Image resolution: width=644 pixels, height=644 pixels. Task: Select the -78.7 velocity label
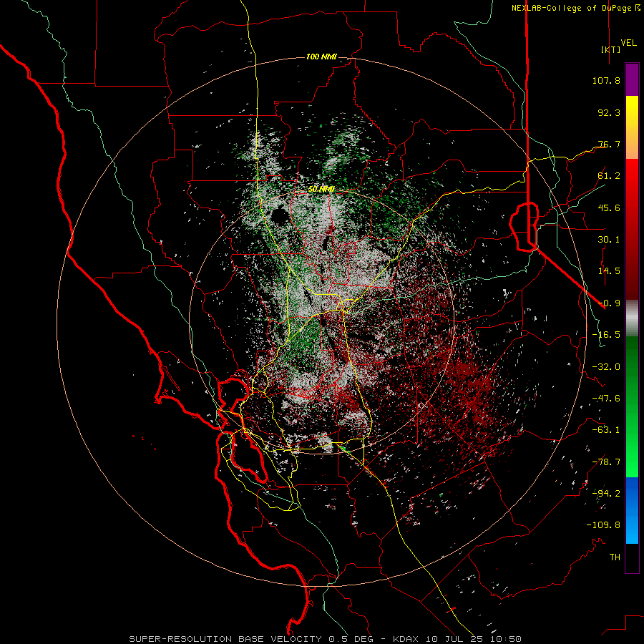click(606, 462)
